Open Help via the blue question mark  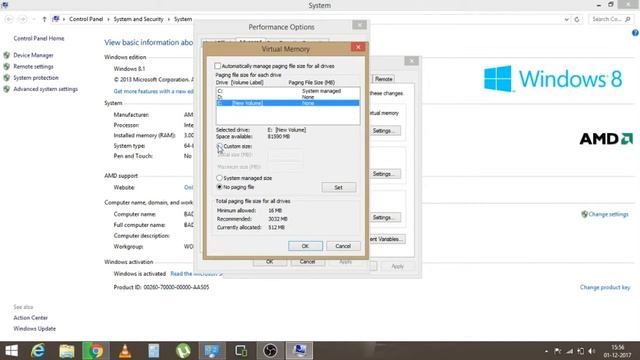pyautogui.click(x=636, y=33)
